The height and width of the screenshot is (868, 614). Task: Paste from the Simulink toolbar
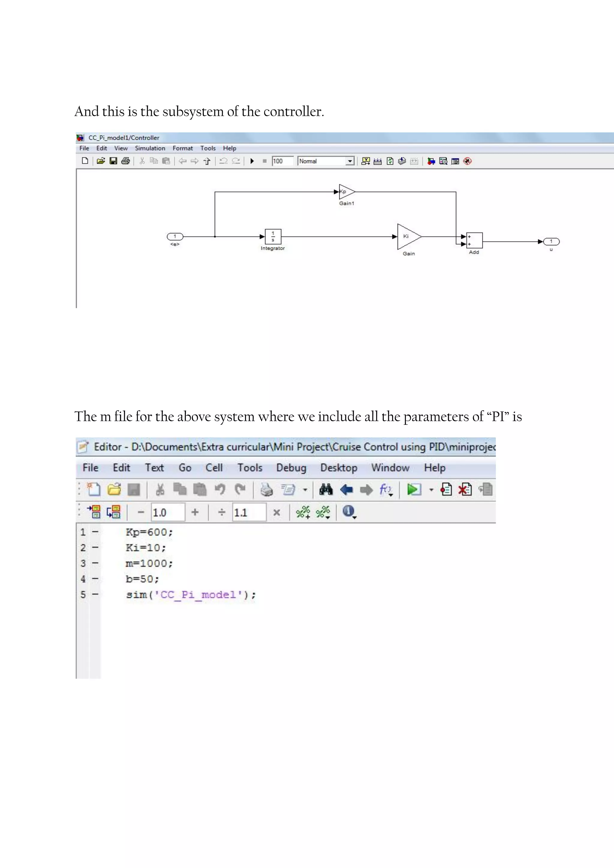166,161
